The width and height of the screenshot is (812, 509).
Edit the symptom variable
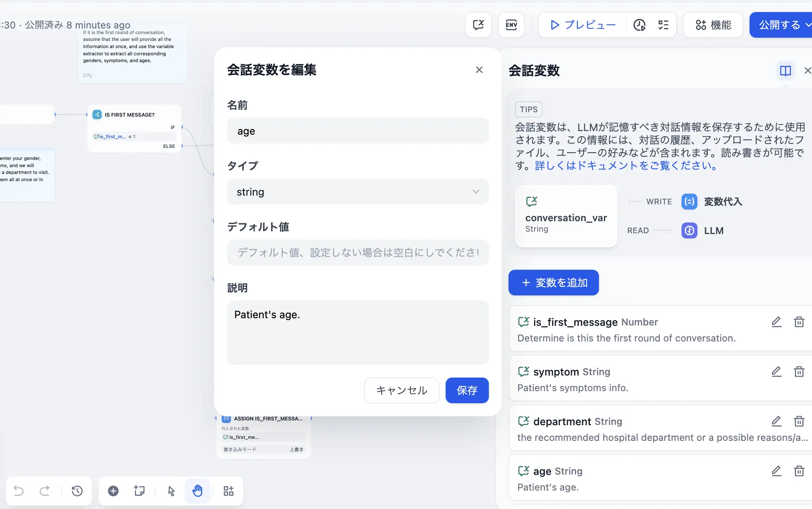(x=776, y=372)
